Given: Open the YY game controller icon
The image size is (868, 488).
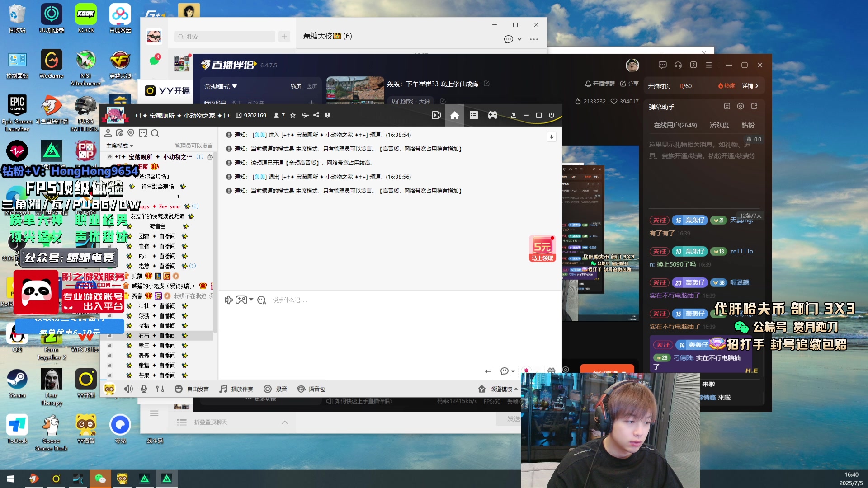Looking at the screenshot, I should pyautogui.click(x=493, y=116).
